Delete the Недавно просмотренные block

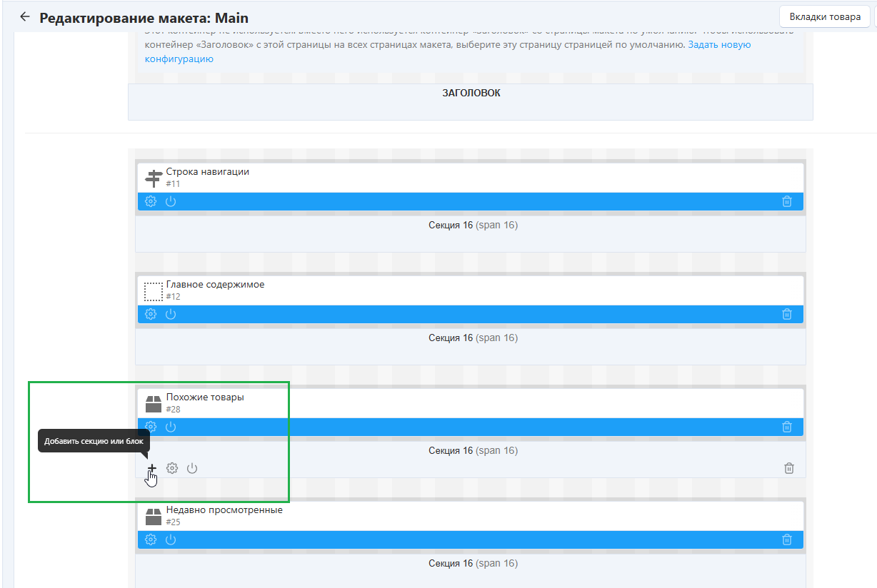tap(787, 539)
